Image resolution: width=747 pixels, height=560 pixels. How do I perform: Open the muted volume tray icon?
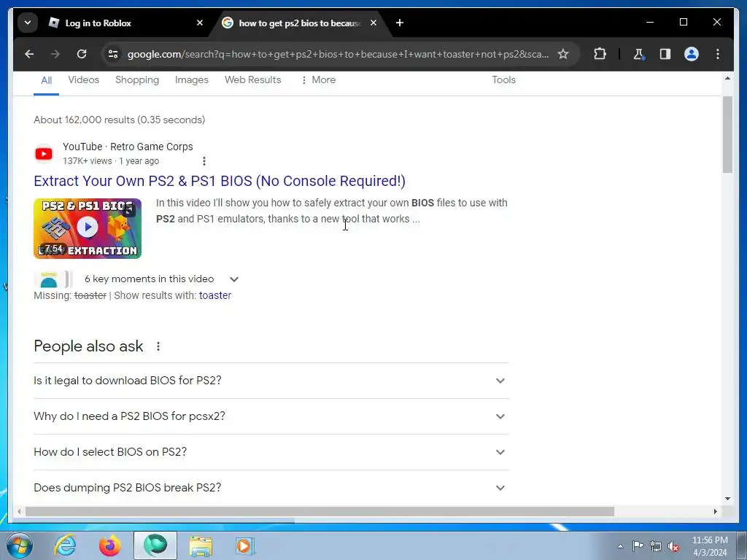[x=673, y=546]
